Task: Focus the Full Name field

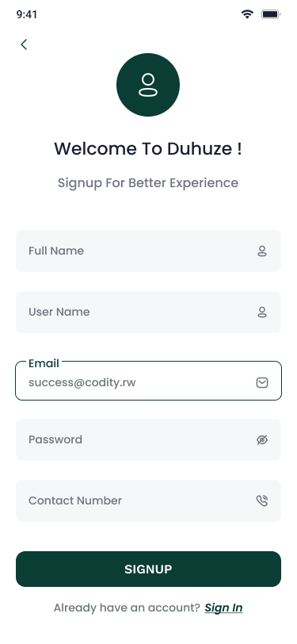Action: coord(149,251)
